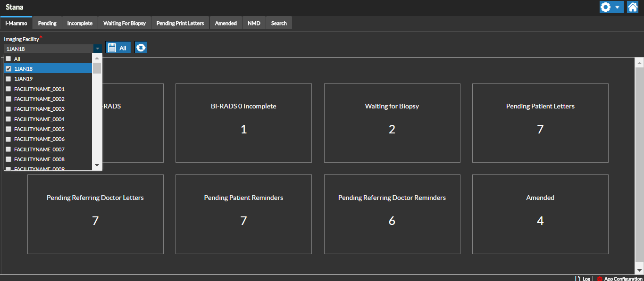This screenshot has height=281, width=644.
Task: Click the Amended count tile
Action: click(540, 214)
